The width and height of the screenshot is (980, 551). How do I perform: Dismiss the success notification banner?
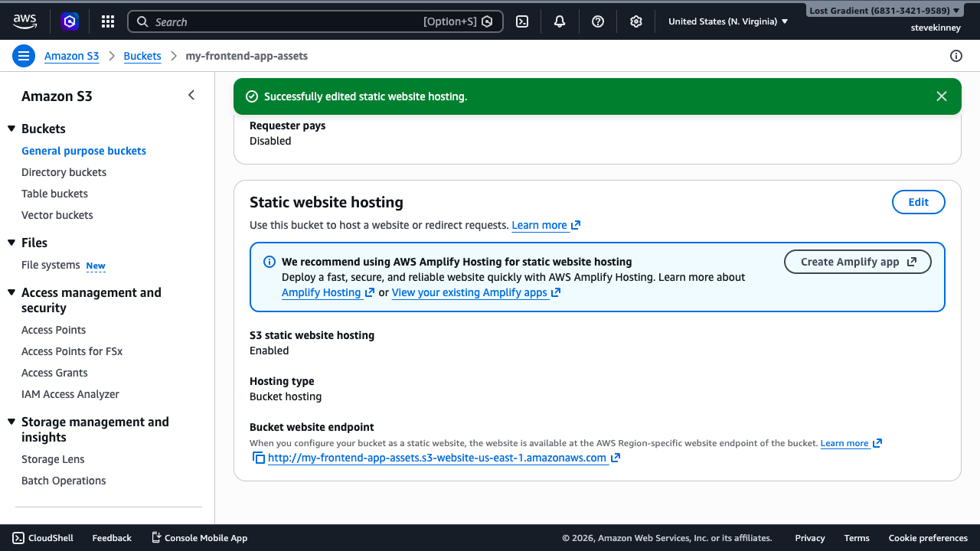942,96
